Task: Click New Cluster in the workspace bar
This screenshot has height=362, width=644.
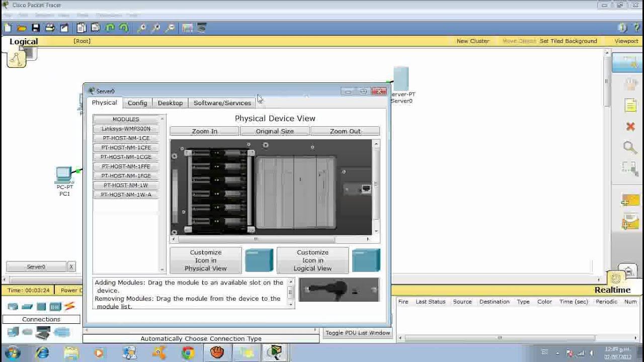Action: click(473, 41)
